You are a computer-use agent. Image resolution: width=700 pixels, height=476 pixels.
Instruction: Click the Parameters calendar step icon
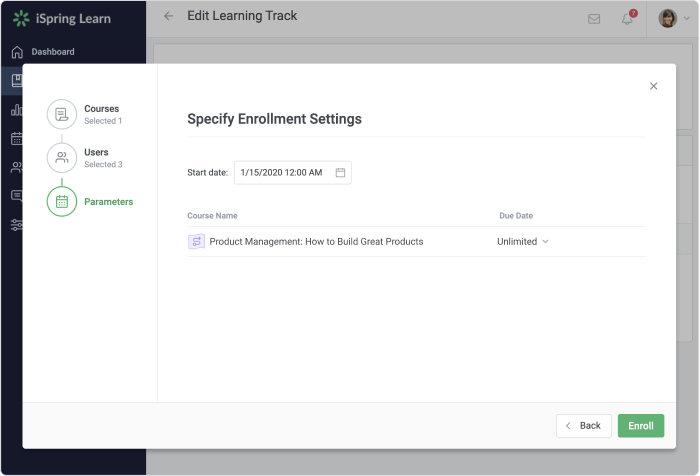(62, 202)
